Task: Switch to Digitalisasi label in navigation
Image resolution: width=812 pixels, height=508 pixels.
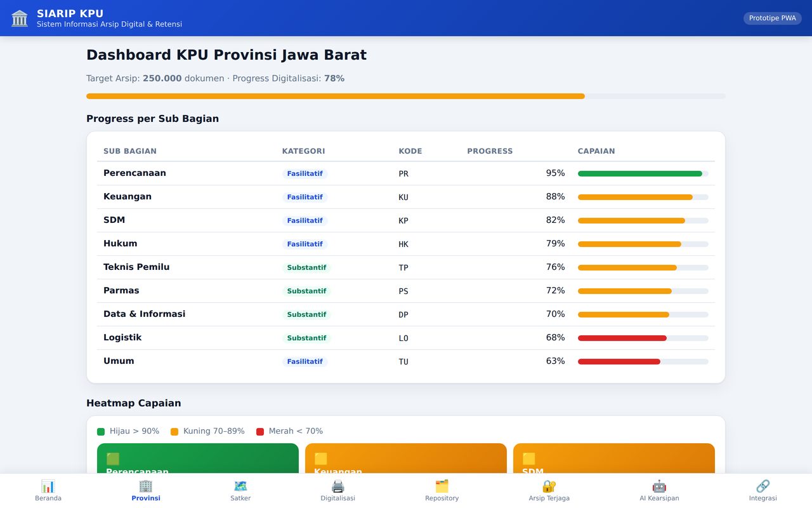Action: 338,498
